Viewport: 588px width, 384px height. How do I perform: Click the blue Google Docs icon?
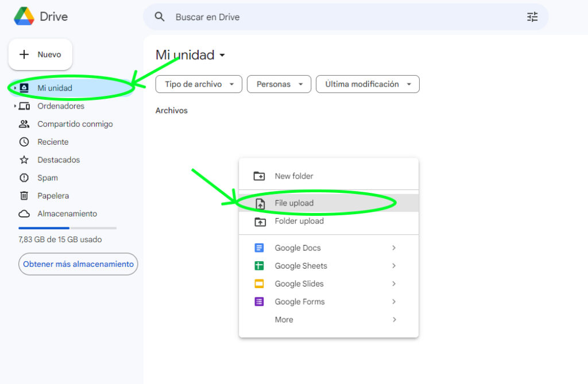coord(259,248)
